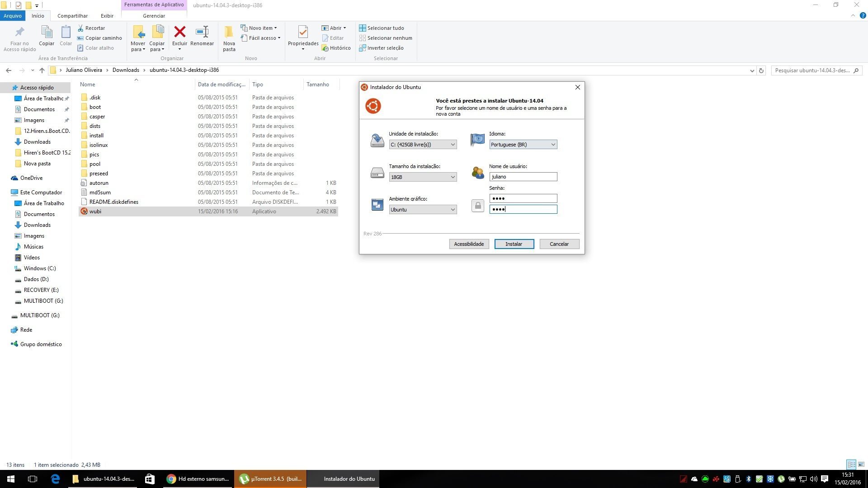Image resolution: width=868 pixels, height=488 pixels.
Task: Switch to the Início ribbon tab
Action: click(x=38, y=16)
